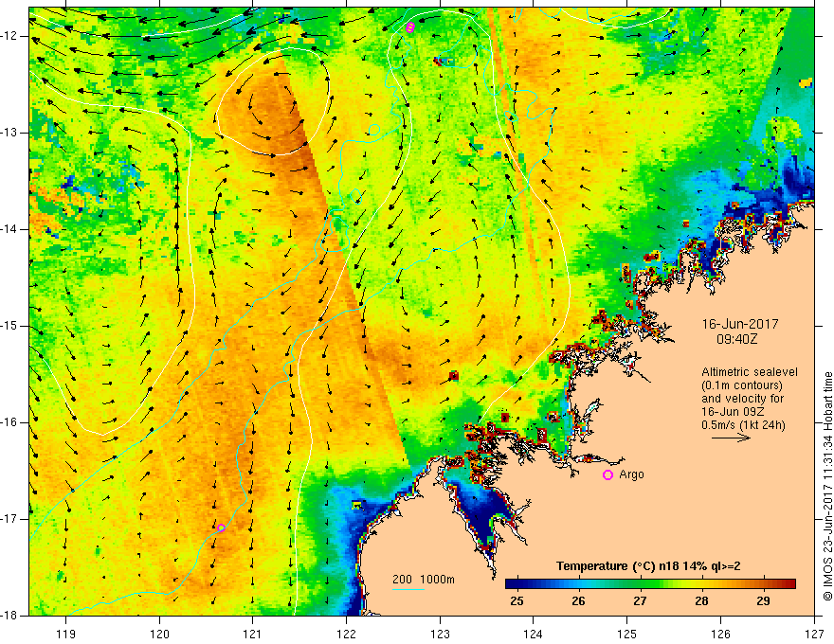
Task: Click the longitude axis label 120
Action: coord(159,634)
